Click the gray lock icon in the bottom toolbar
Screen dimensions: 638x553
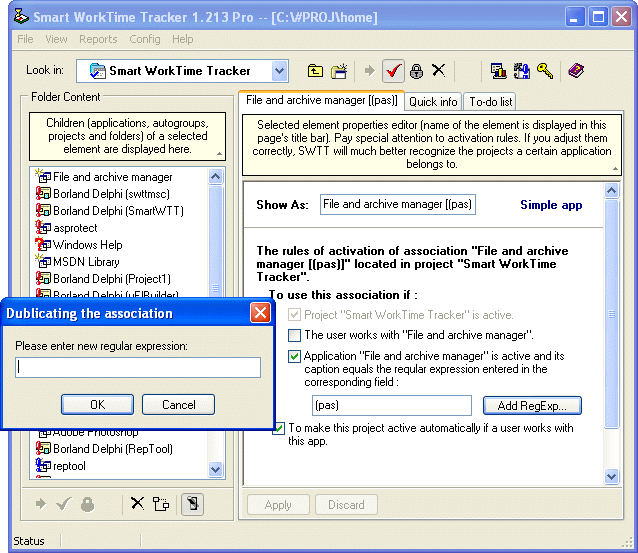point(87,504)
